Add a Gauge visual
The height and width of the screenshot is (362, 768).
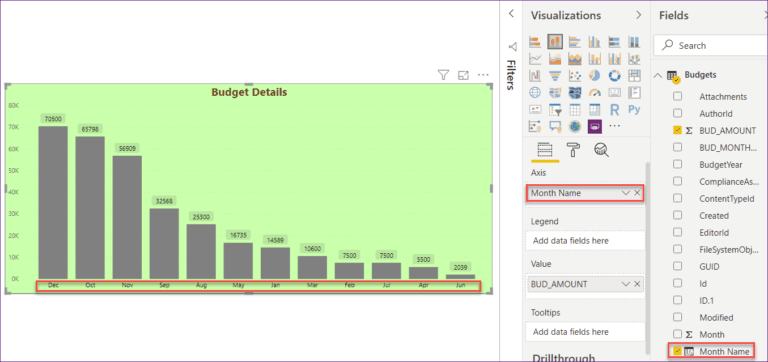[595, 93]
